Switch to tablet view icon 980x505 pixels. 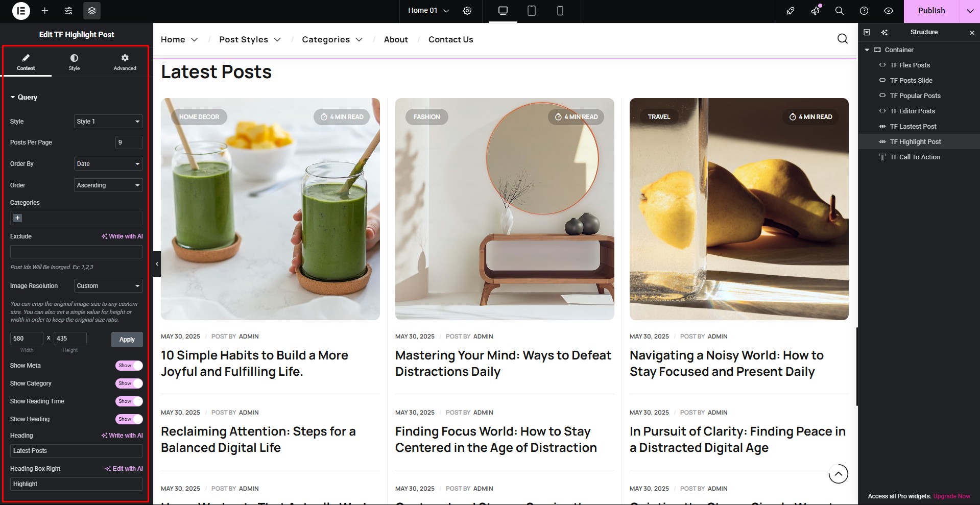[x=532, y=11]
